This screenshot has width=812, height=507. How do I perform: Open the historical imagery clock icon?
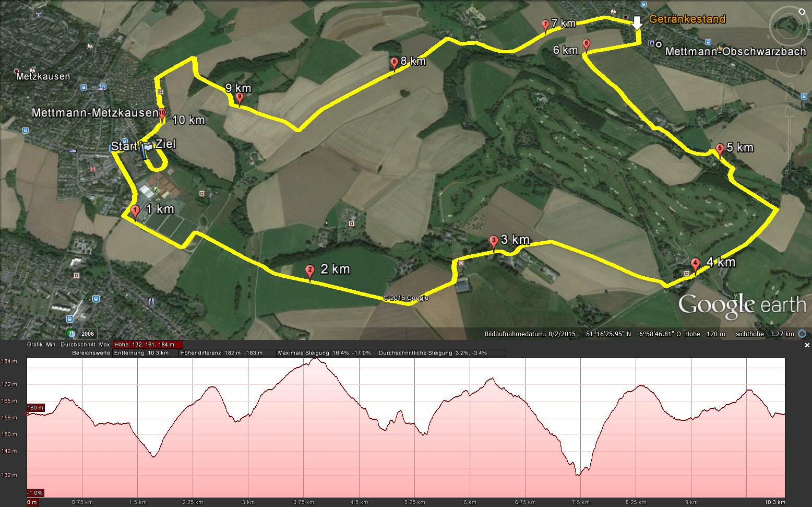[70, 334]
